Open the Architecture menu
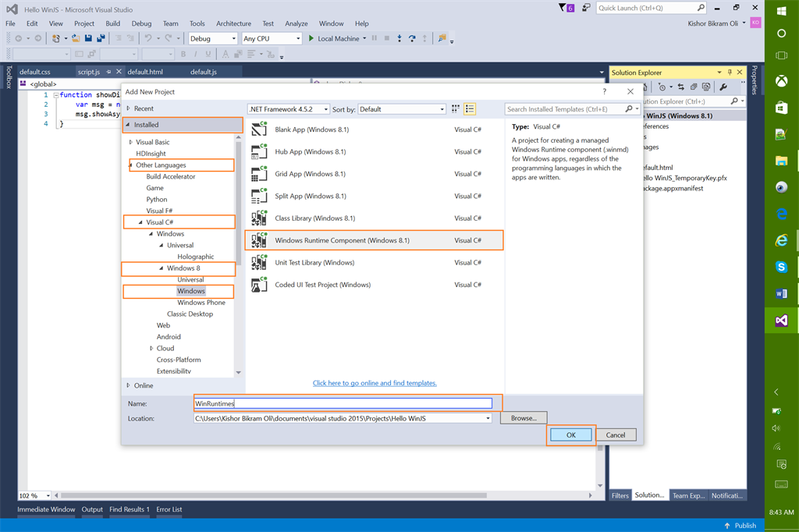Image resolution: width=799 pixels, height=532 pixels. [x=233, y=24]
